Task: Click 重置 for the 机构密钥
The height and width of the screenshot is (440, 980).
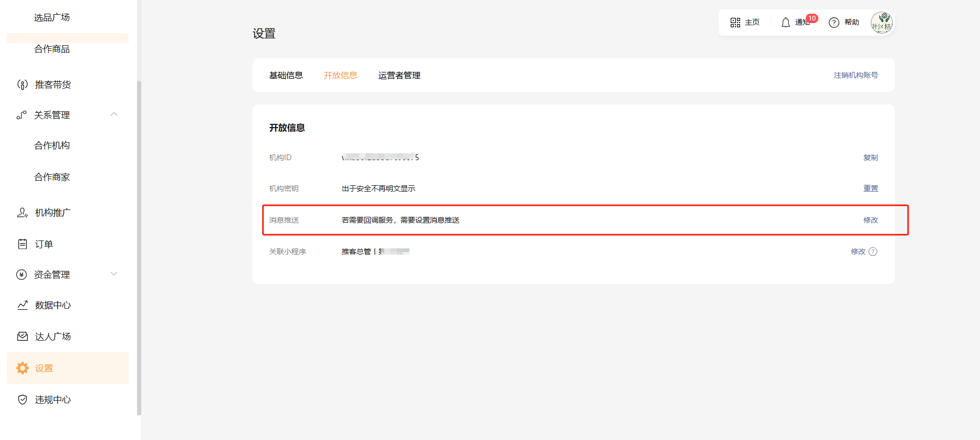Action: 870,188
